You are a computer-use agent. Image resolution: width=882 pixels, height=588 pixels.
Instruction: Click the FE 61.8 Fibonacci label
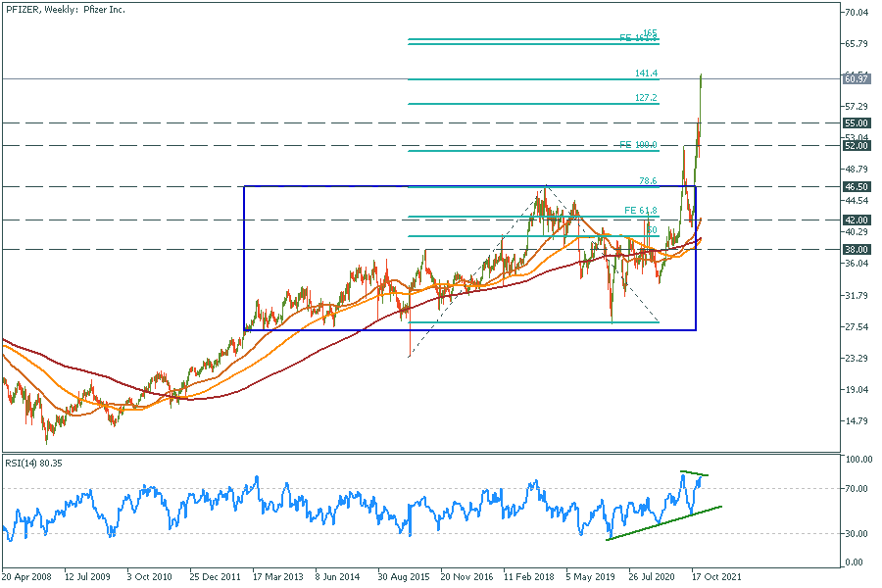(x=640, y=211)
